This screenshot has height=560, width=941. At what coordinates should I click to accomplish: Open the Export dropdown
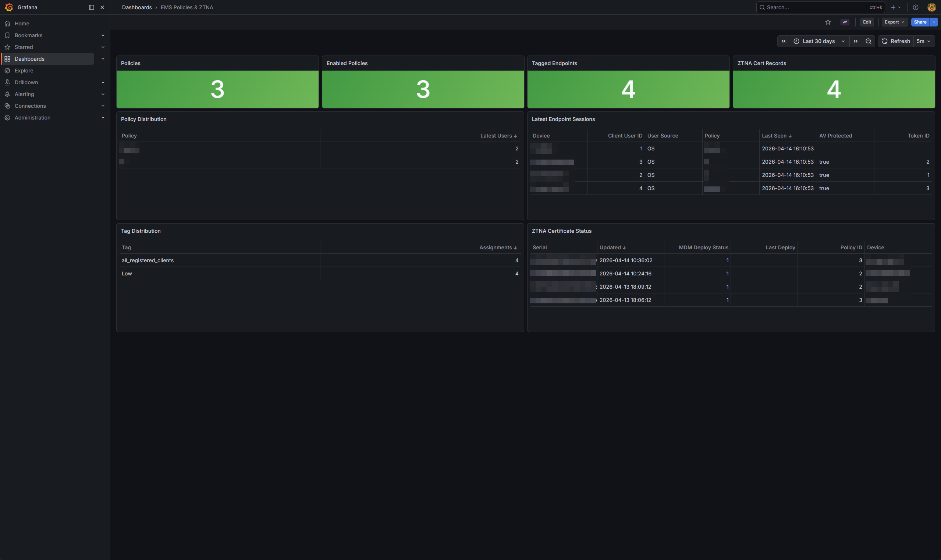point(894,22)
